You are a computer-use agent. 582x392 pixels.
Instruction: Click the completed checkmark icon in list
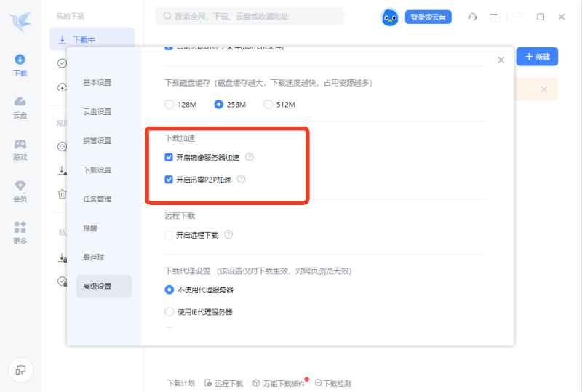63,63
